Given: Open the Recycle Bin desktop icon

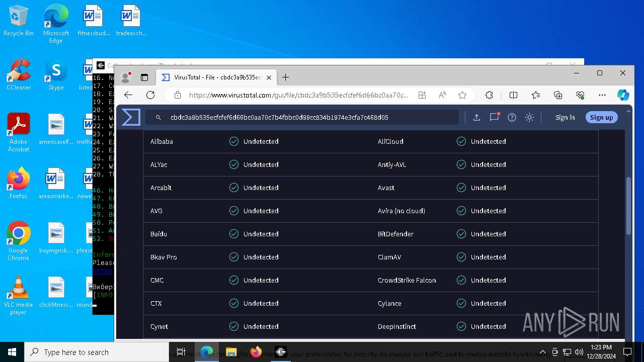Looking at the screenshot, I should (19, 21).
